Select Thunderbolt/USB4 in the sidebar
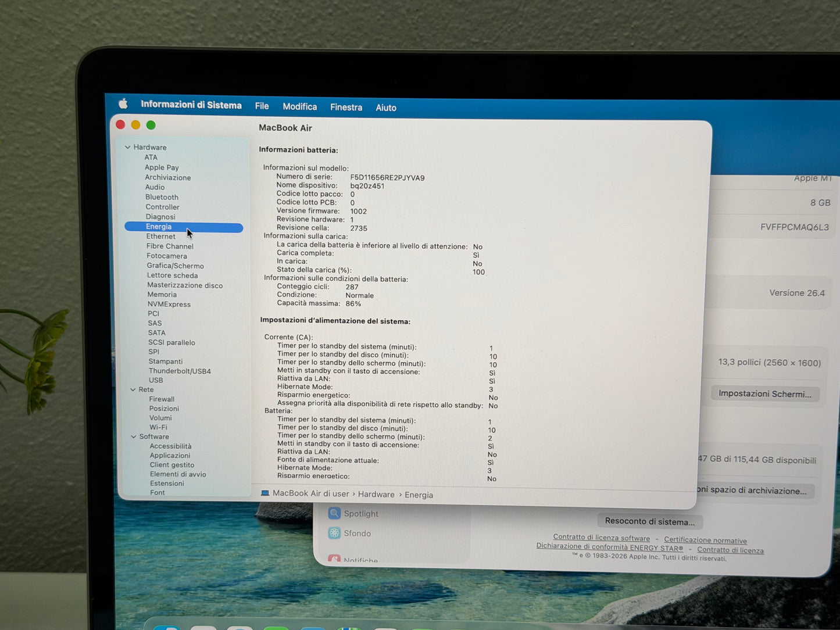 pyautogui.click(x=180, y=371)
